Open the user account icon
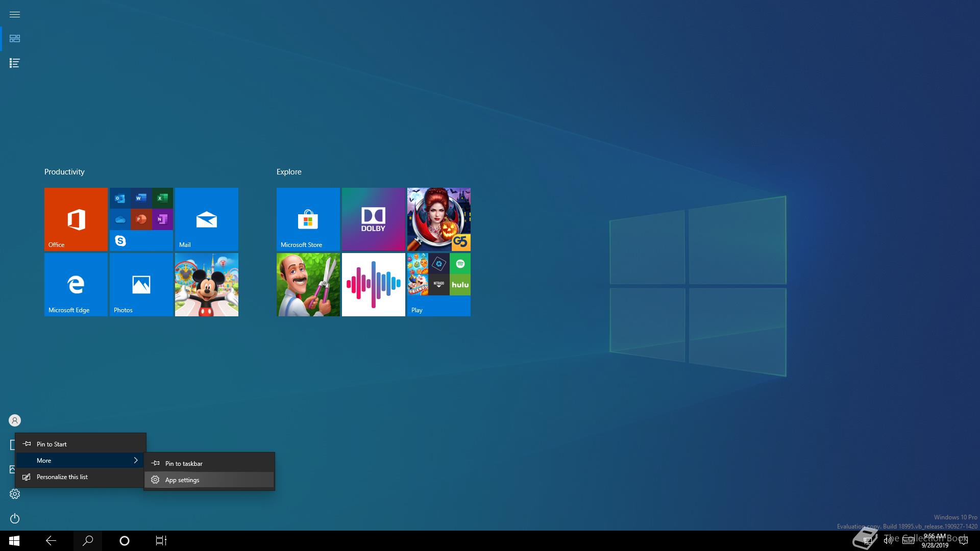The image size is (980, 551). point(15,420)
